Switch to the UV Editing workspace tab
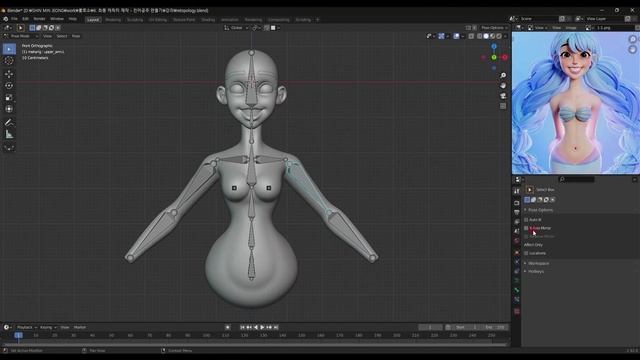Viewport: 640px width, 360px height. 158,20
